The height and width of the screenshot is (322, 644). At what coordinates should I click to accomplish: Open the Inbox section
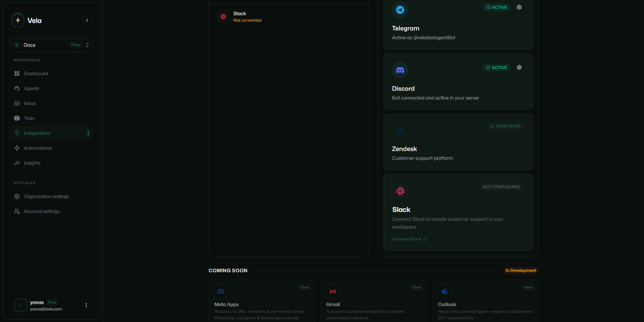(x=51, y=103)
